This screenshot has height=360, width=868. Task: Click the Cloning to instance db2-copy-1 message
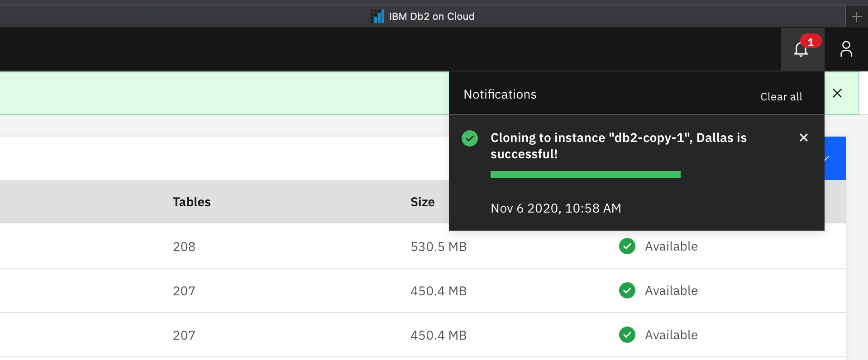pyautogui.click(x=618, y=146)
